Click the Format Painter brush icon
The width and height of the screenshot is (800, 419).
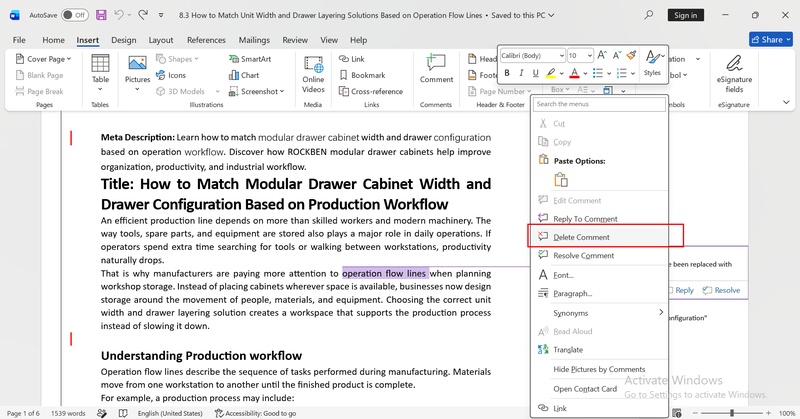click(632, 55)
